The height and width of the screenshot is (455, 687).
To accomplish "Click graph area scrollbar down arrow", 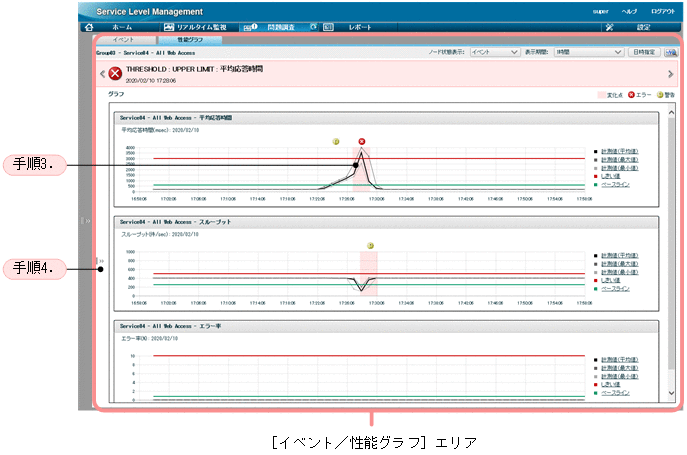I will click(671, 393).
